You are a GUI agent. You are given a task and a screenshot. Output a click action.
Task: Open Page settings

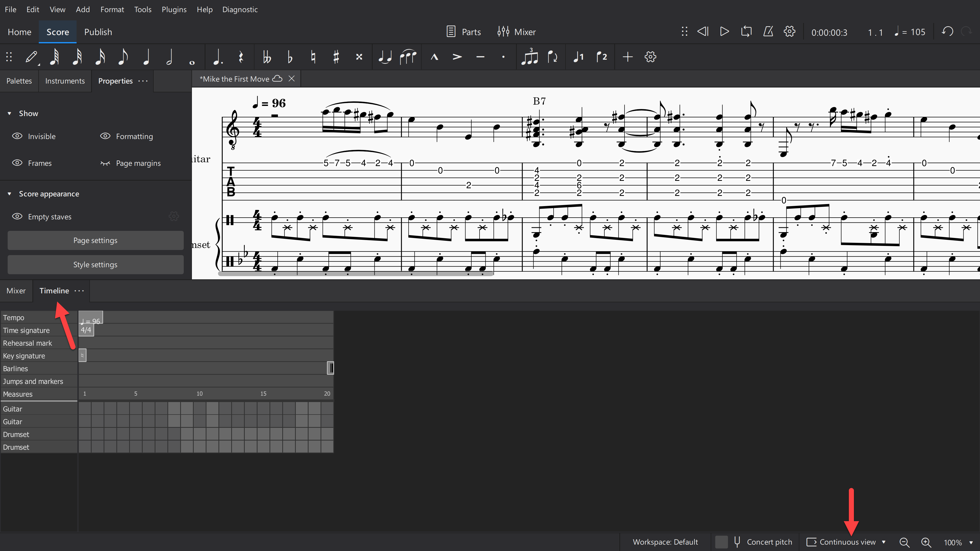95,240
